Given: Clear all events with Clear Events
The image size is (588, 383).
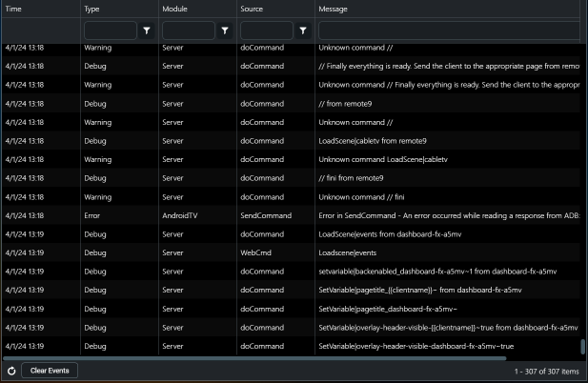Looking at the screenshot, I should (50, 371).
